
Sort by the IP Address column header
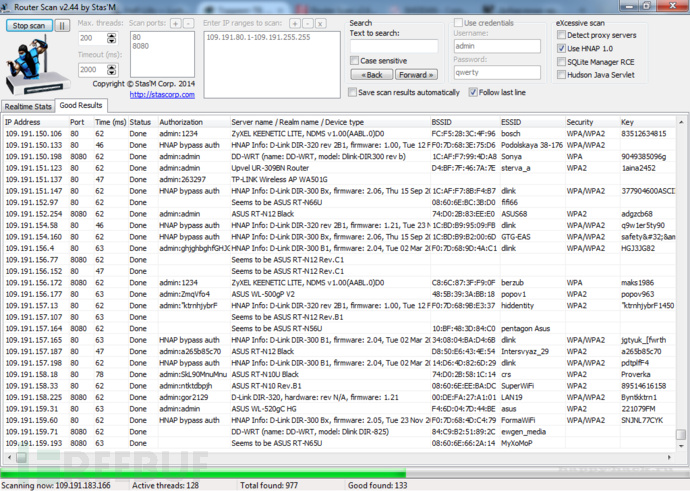point(35,122)
